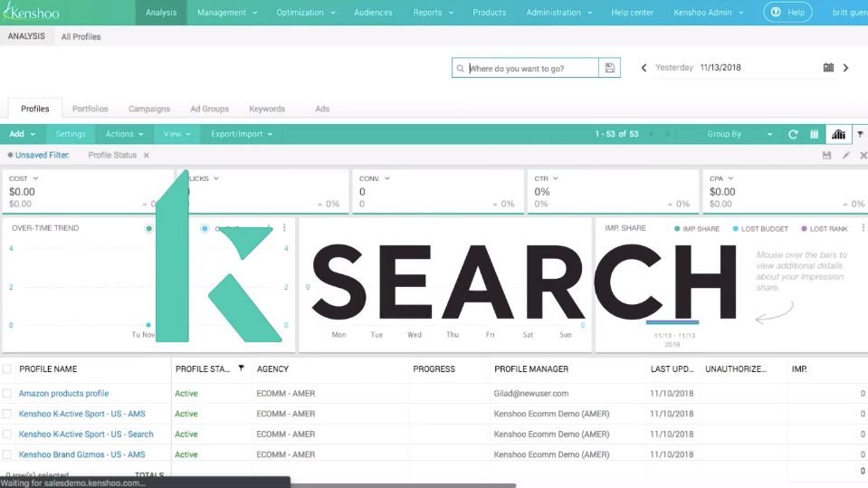The width and height of the screenshot is (868, 488).
Task: Open the Help center menu item
Action: coord(632,12)
